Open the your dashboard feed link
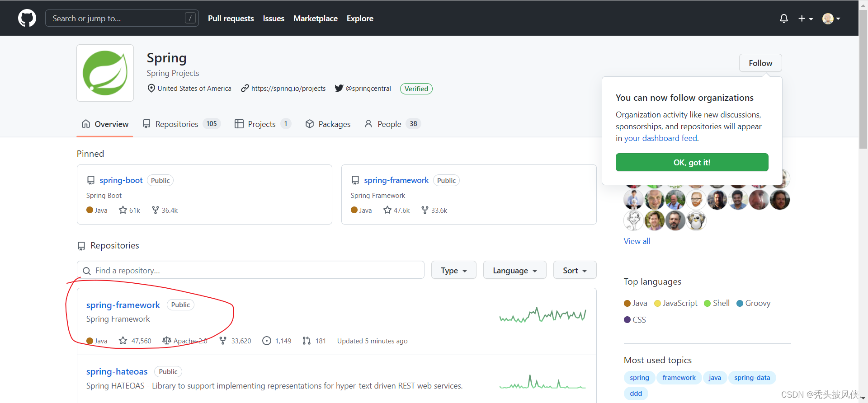 [660, 138]
